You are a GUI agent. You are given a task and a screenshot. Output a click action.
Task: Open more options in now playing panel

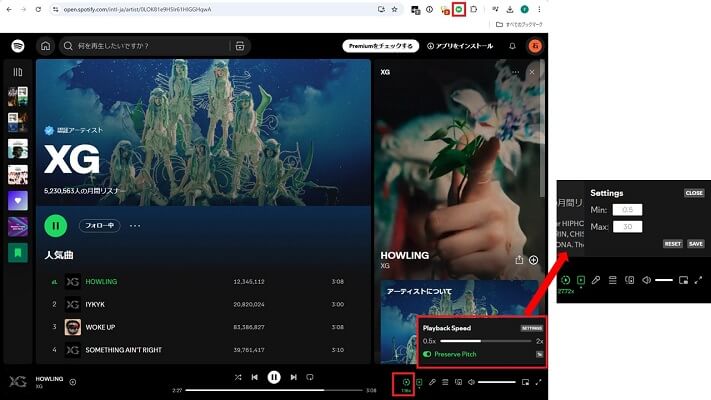(x=516, y=72)
